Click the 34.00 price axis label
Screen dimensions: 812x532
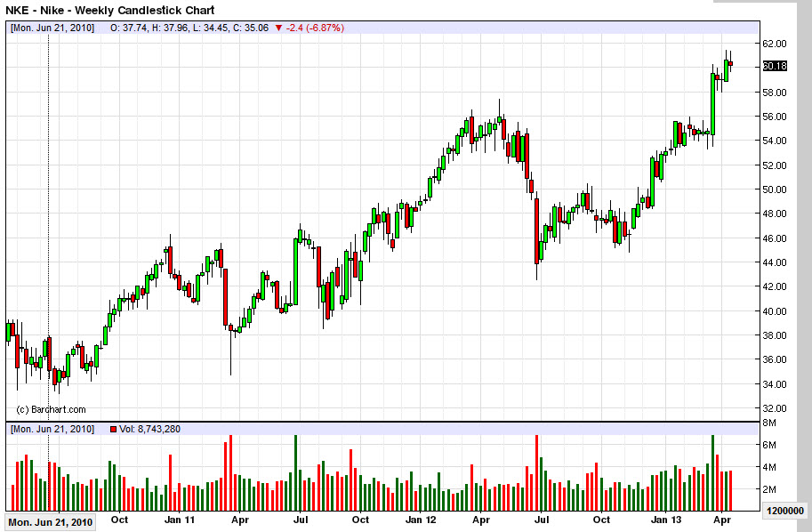(x=775, y=383)
